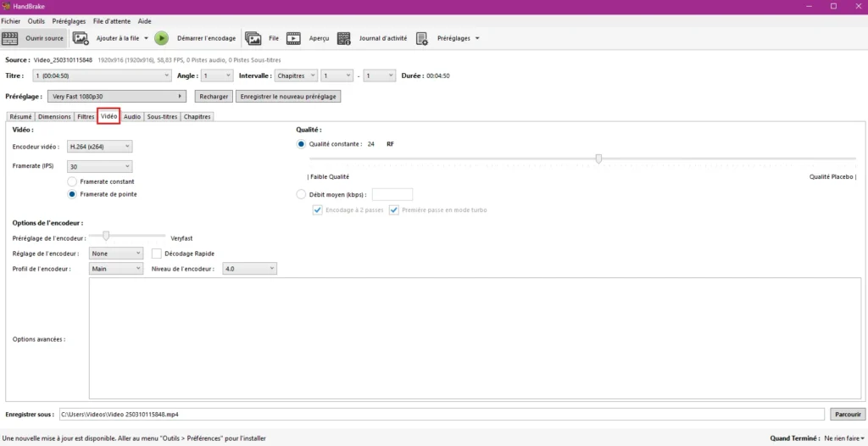Open the Fichier menu
Viewport: 868px width, 446px height.
(10, 21)
